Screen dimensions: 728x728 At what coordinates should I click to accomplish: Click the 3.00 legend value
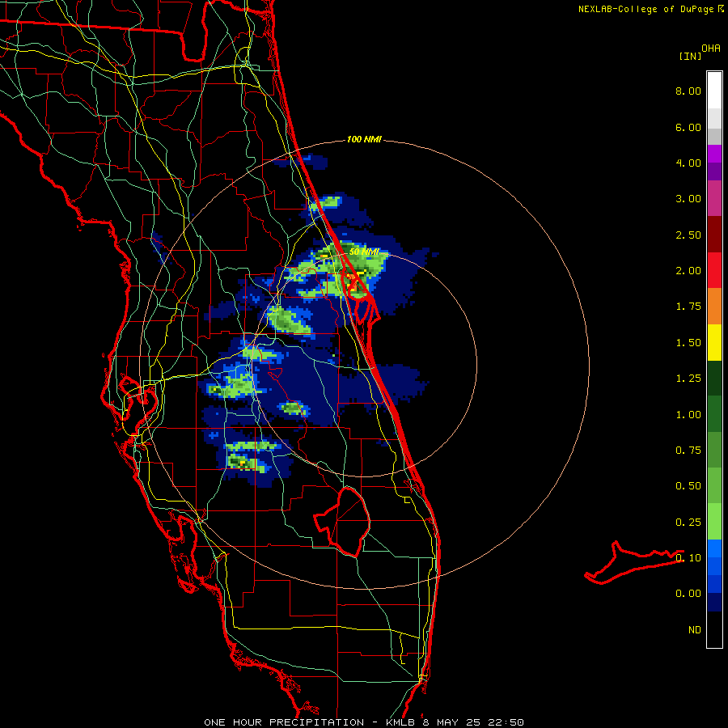pyautogui.click(x=688, y=199)
